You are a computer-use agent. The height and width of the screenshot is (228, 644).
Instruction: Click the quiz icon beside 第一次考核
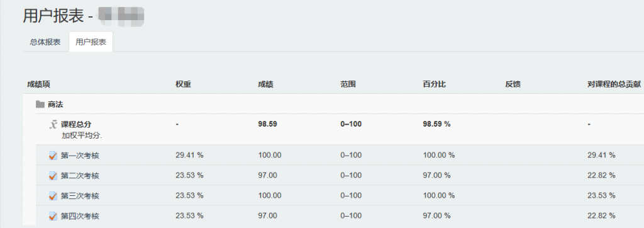pyautogui.click(x=53, y=156)
